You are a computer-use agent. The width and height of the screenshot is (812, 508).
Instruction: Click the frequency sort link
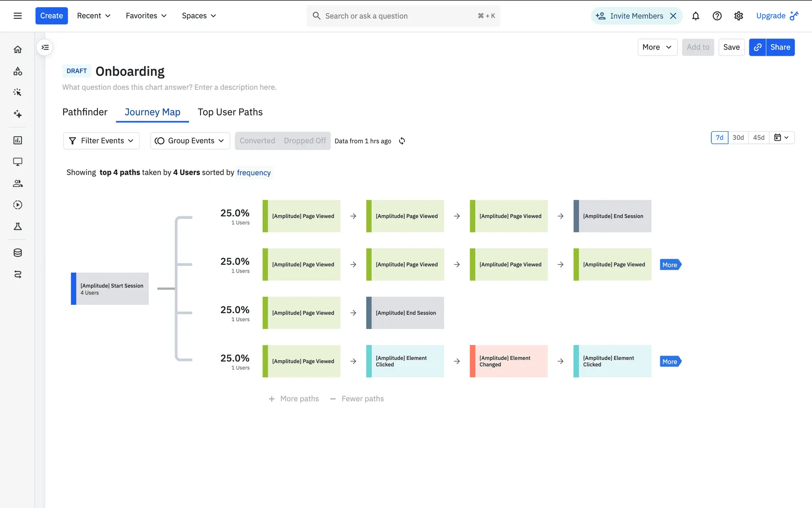pos(254,173)
